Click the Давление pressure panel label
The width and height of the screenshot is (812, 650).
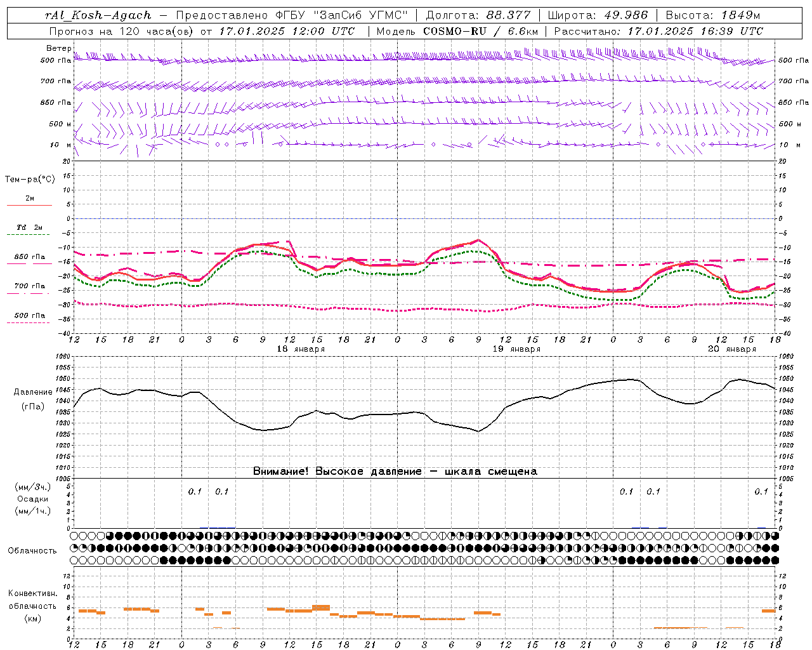pyautogui.click(x=33, y=392)
